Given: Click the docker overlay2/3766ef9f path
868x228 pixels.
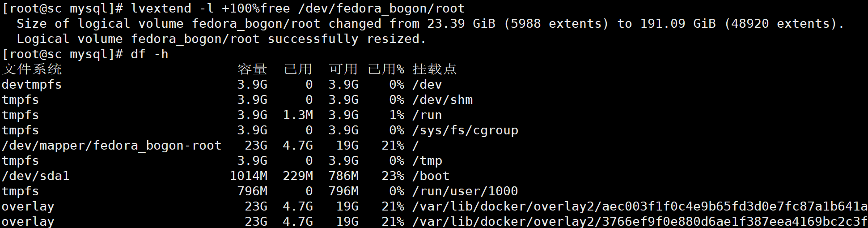Looking at the screenshot, I should (x=639, y=221).
